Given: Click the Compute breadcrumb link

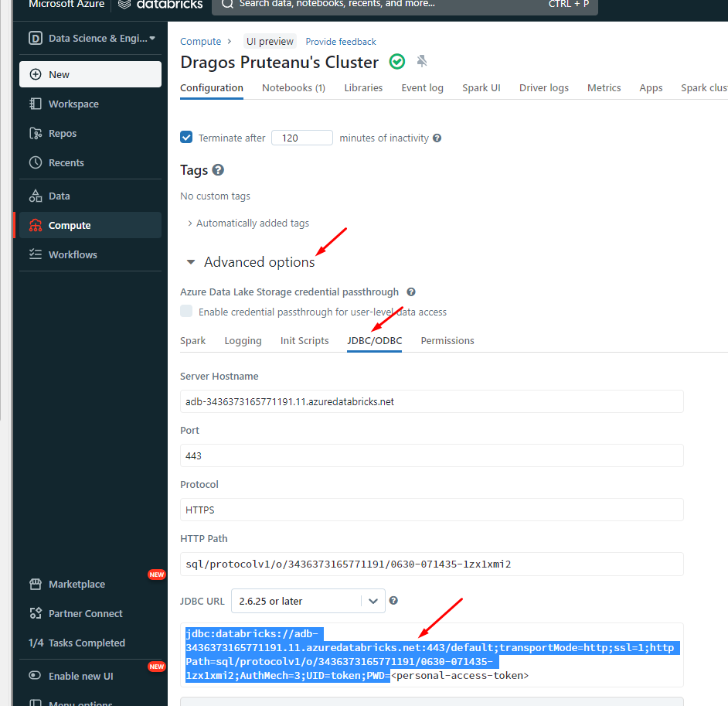Looking at the screenshot, I should 200,41.
